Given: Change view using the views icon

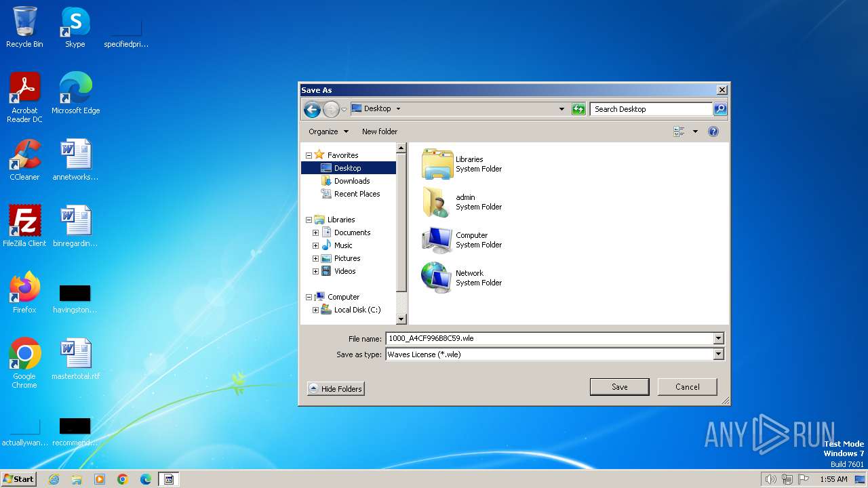Looking at the screenshot, I should (x=679, y=131).
